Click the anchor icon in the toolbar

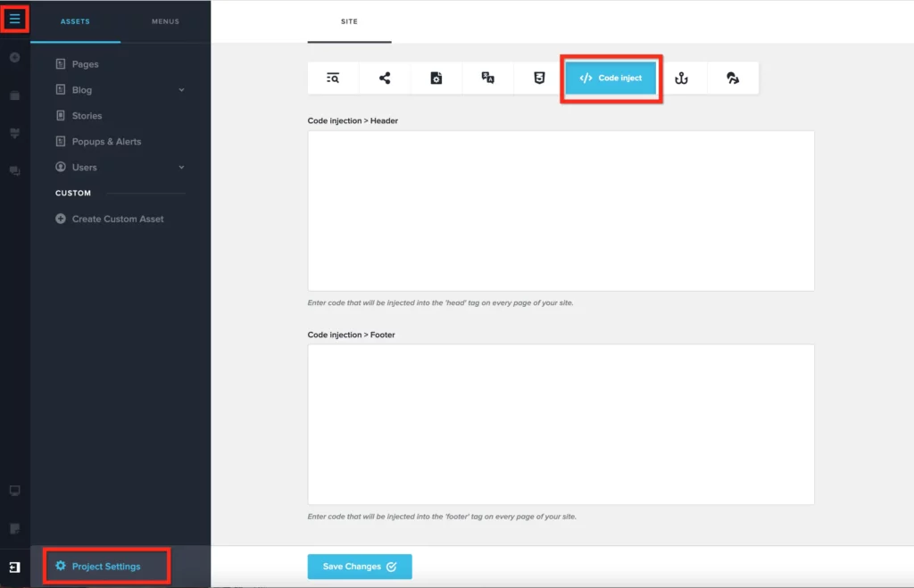pos(681,79)
